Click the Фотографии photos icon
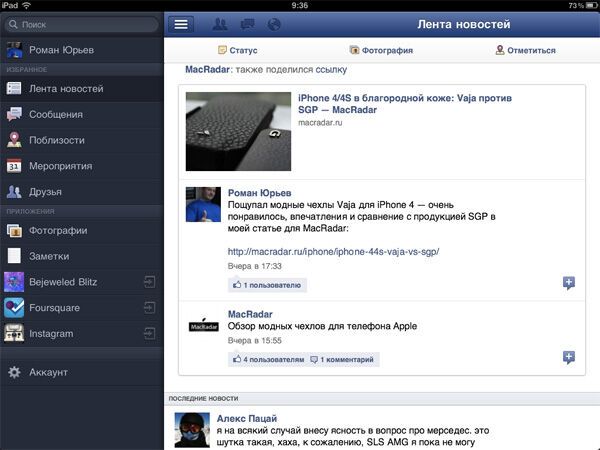The height and width of the screenshot is (450, 600). pos(14,230)
